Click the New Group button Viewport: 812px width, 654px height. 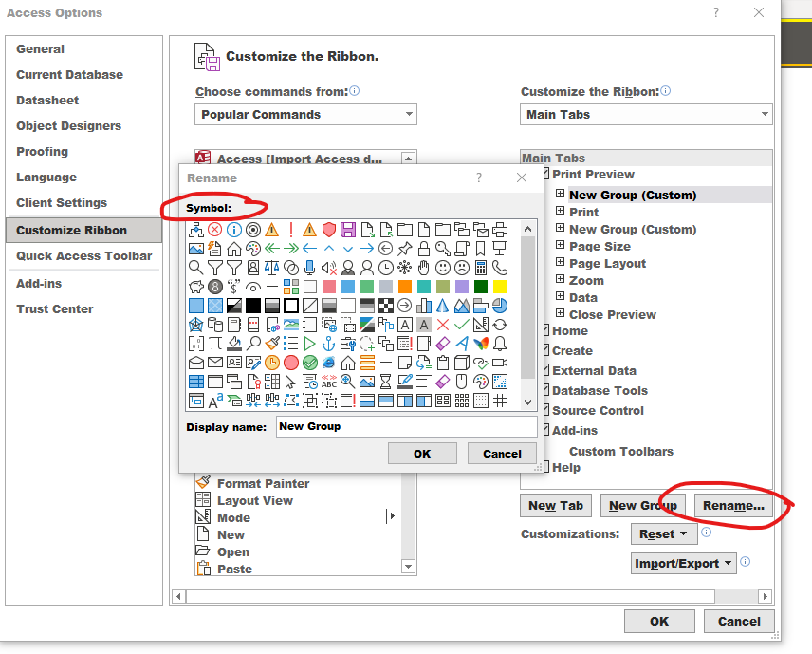click(642, 505)
